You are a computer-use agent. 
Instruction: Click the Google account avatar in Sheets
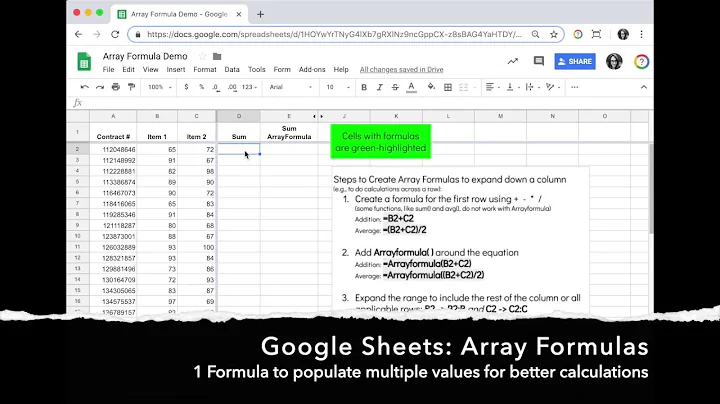[x=614, y=62]
